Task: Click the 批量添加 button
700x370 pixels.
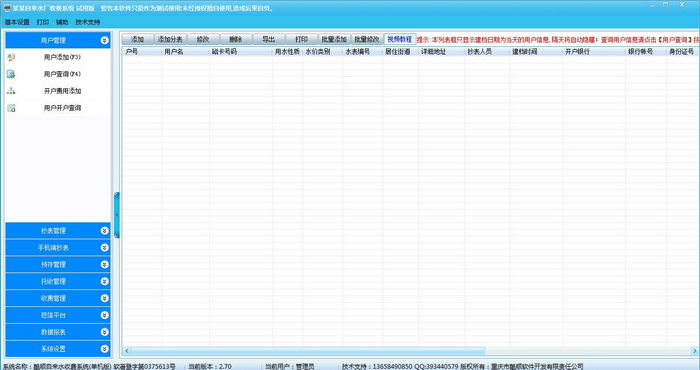Action: [334, 39]
